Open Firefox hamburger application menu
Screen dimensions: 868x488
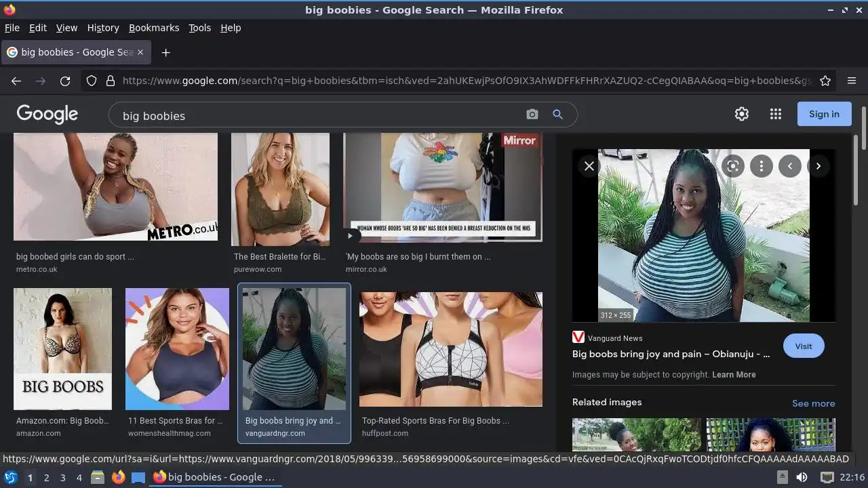point(852,81)
